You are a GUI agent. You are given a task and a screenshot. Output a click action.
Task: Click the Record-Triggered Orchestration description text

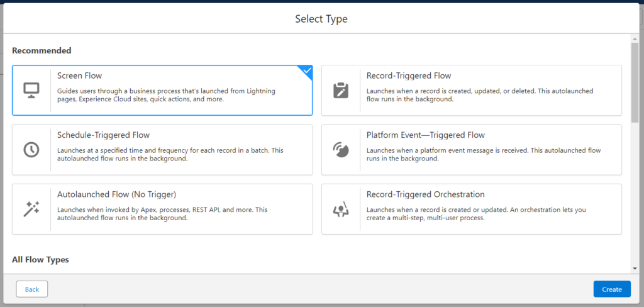(x=476, y=214)
